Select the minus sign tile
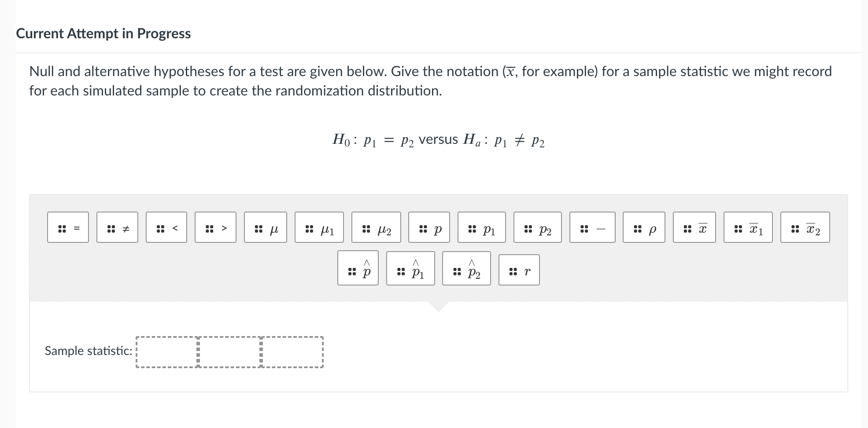868x428 pixels. pyautogui.click(x=592, y=227)
